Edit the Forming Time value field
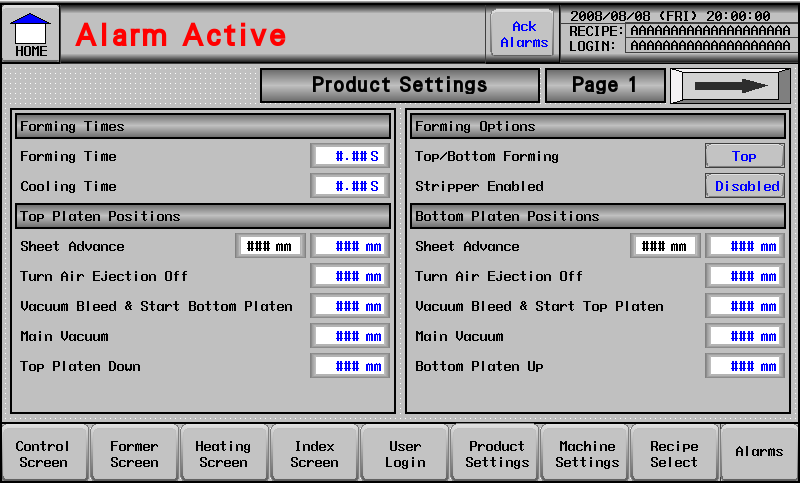This screenshot has width=801, height=483. coord(349,156)
